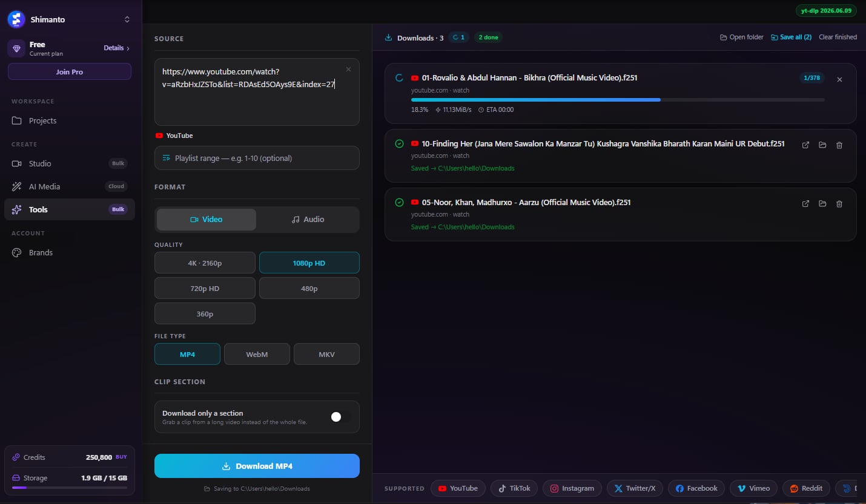The width and height of the screenshot is (866, 504).
Task: Open plan Details chevron link
Action: pos(117,48)
